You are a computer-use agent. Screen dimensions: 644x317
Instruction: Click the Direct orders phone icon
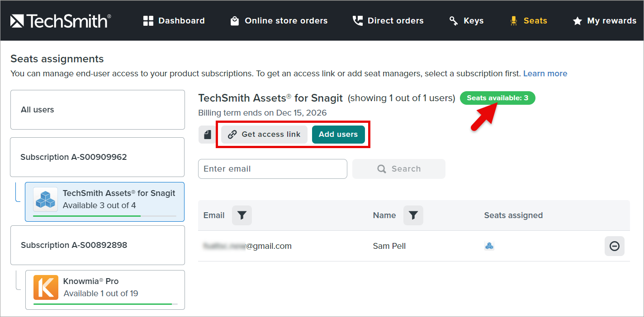click(357, 21)
